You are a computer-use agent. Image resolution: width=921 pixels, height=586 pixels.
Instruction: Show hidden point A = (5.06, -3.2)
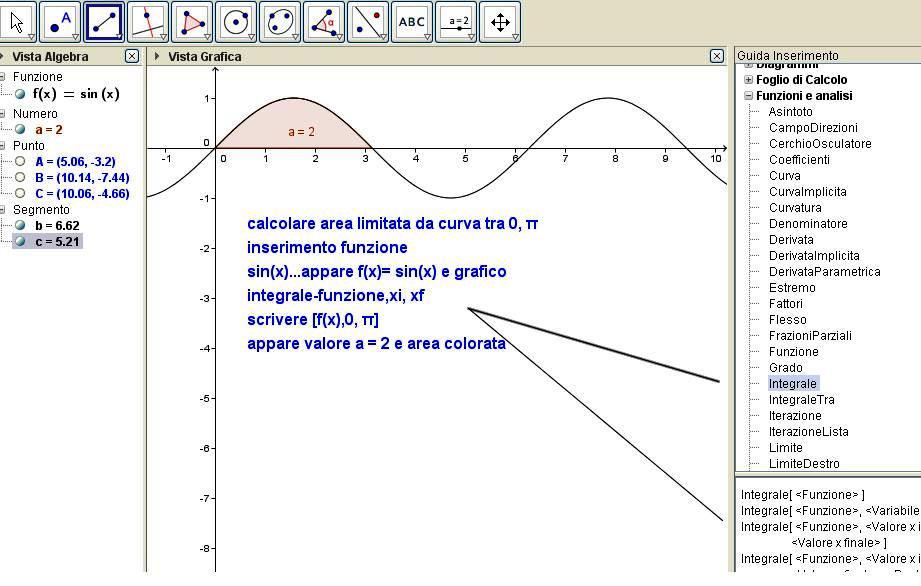(21, 161)
